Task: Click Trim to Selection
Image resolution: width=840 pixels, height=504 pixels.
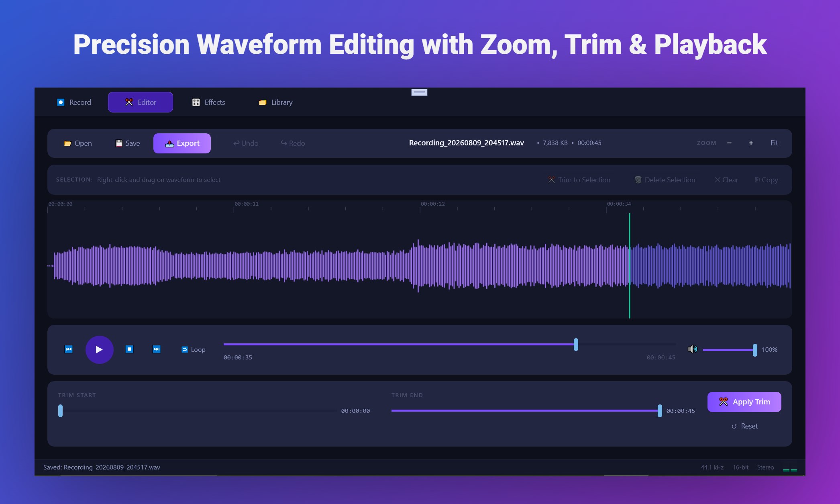Action: coord(579,180)
